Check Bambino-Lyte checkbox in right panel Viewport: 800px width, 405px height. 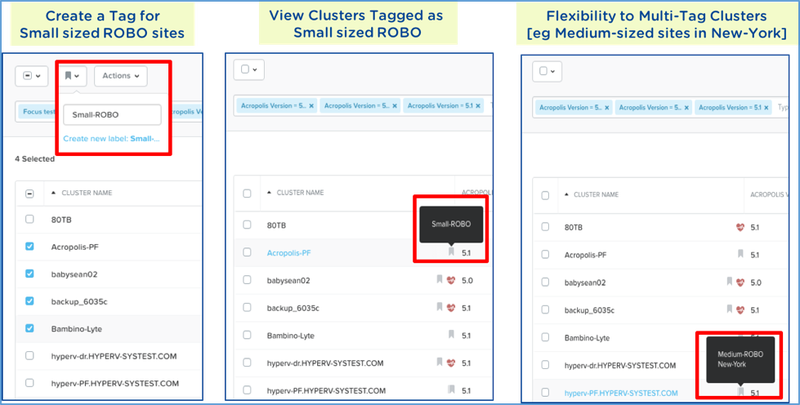[545, 337]
